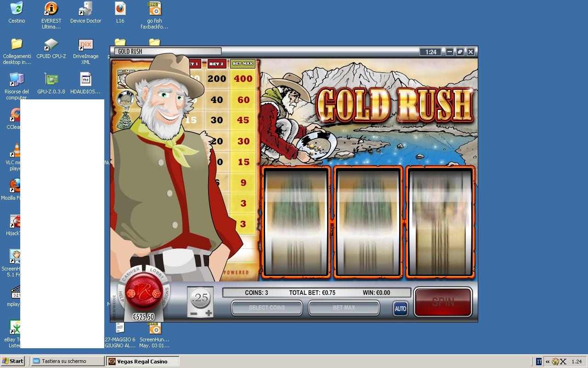588x368 pixels.
Task: Click the 1:24 clock in the game title bar
Action: tap(431, 52)
